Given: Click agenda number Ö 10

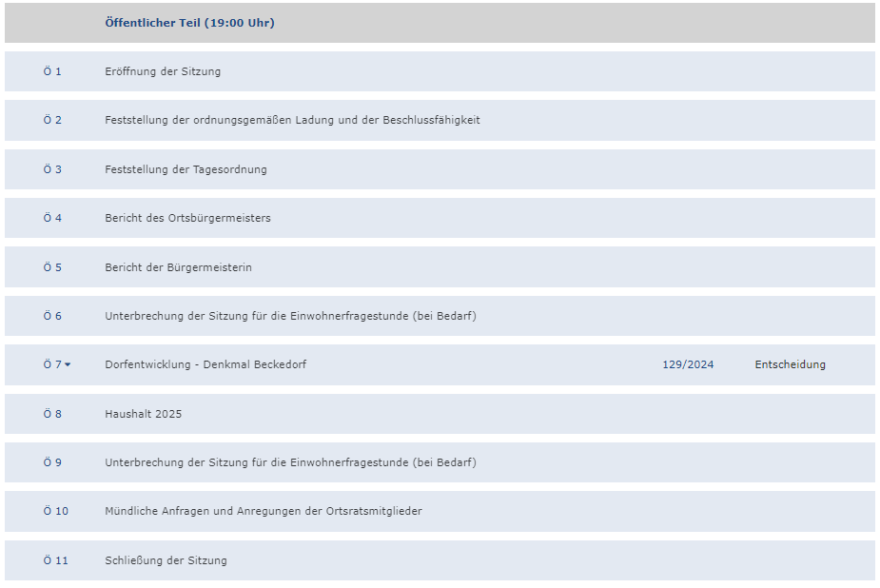Looking at the screenshot, I should tap(56, 511).
